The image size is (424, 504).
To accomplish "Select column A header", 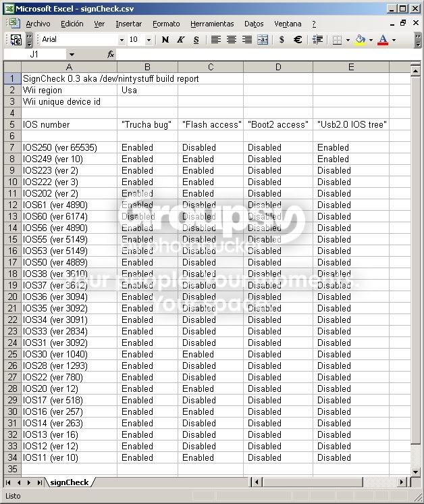I will click(69, 67).
